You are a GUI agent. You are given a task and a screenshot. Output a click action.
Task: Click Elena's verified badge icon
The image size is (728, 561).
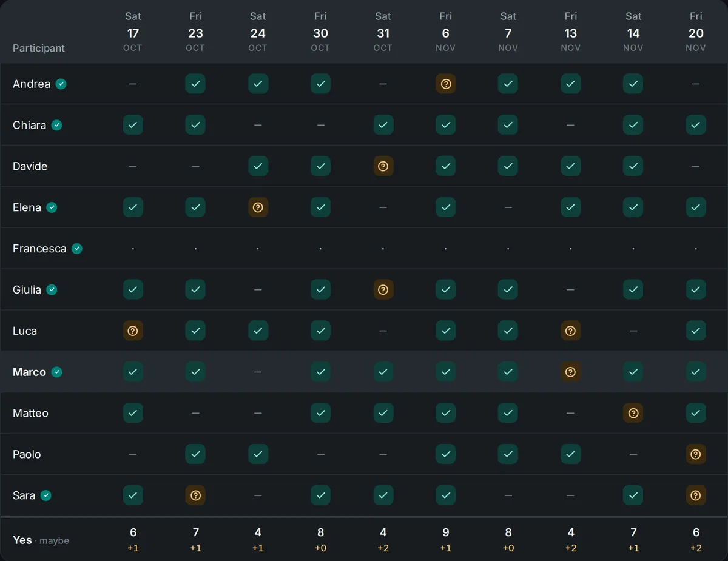pos(52,207)
